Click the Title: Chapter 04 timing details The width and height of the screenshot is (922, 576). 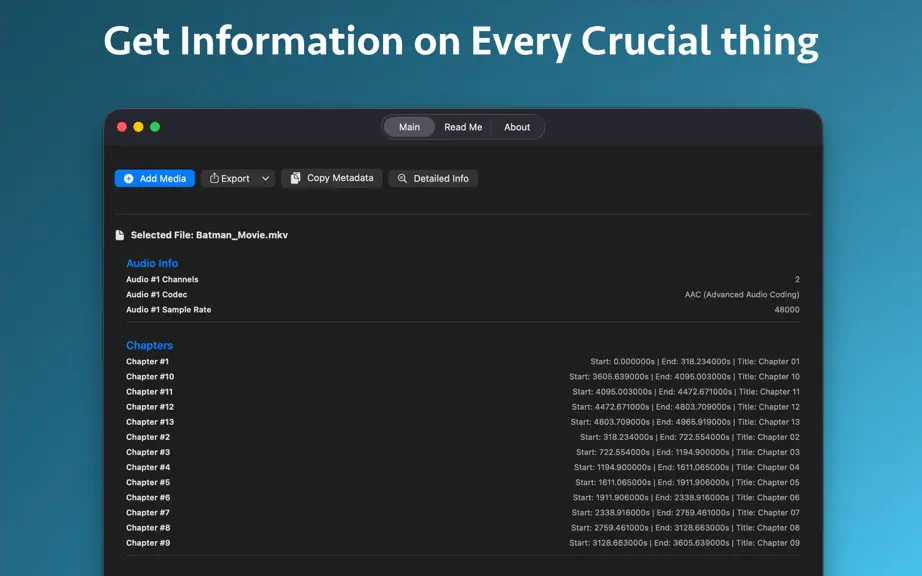pyautogui.click(x=687, y=467)
